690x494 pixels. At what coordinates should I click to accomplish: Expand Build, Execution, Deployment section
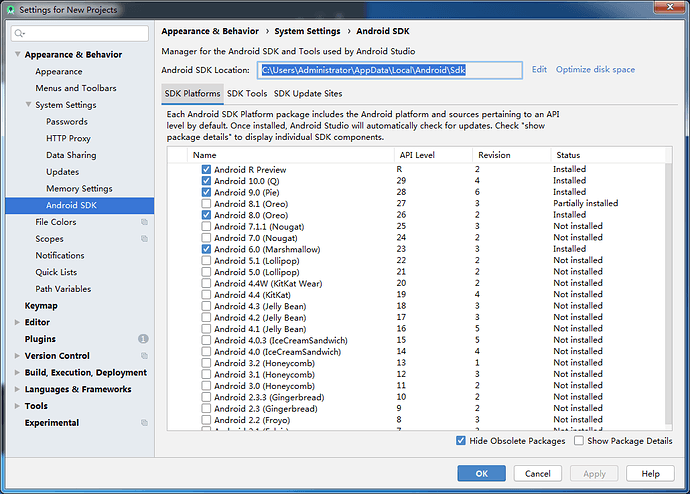17,373
